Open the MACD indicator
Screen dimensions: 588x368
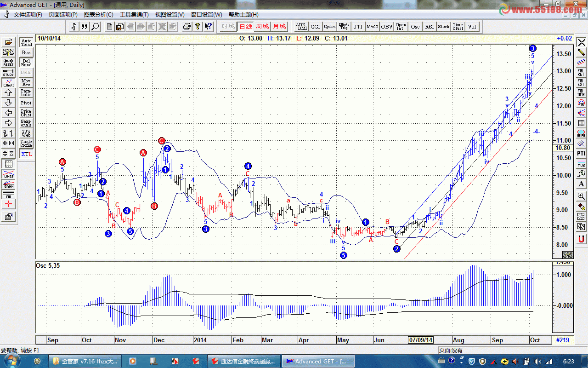click(x=373, y=27)
